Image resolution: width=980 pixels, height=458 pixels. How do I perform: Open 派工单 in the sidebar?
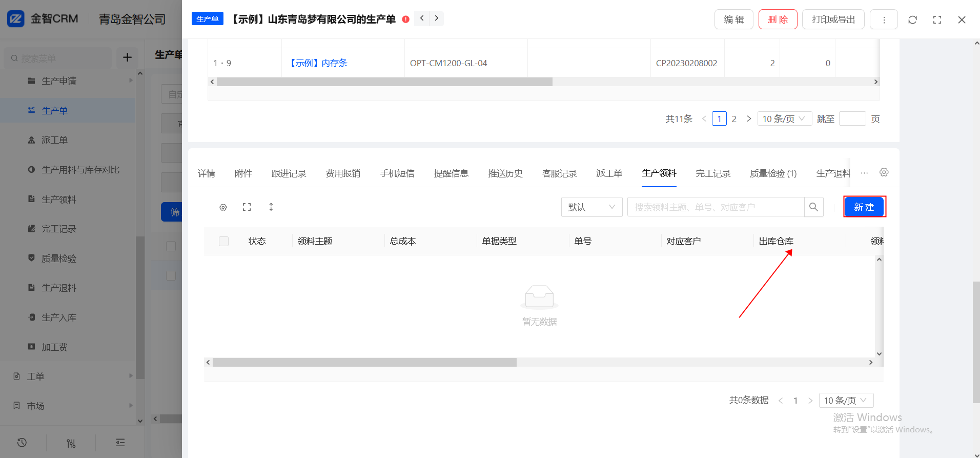tap(54, 140)
